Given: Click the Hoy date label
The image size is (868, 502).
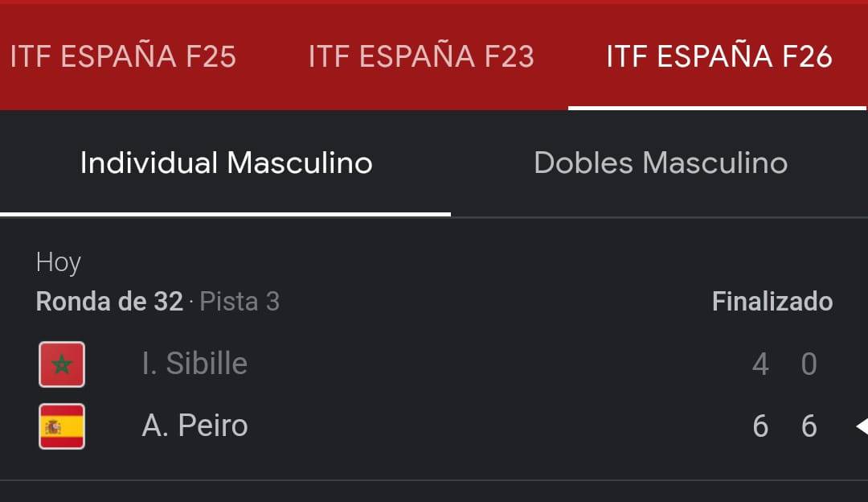Looking at the screenshot, I should (x=59, y=262).
